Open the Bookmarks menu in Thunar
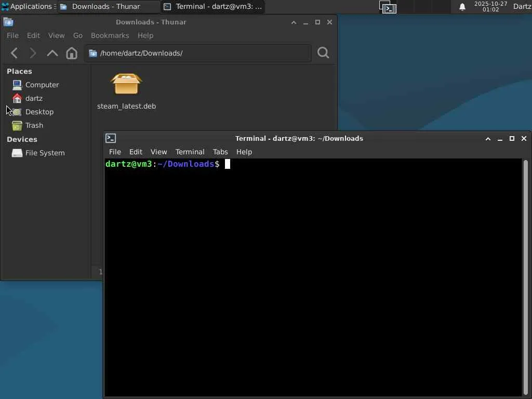This screenshot has height=399, width=532. pyautogui.click(x=110, y=35)
